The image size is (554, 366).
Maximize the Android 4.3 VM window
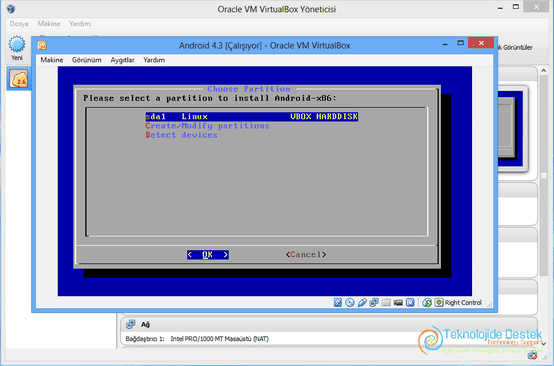460,43
